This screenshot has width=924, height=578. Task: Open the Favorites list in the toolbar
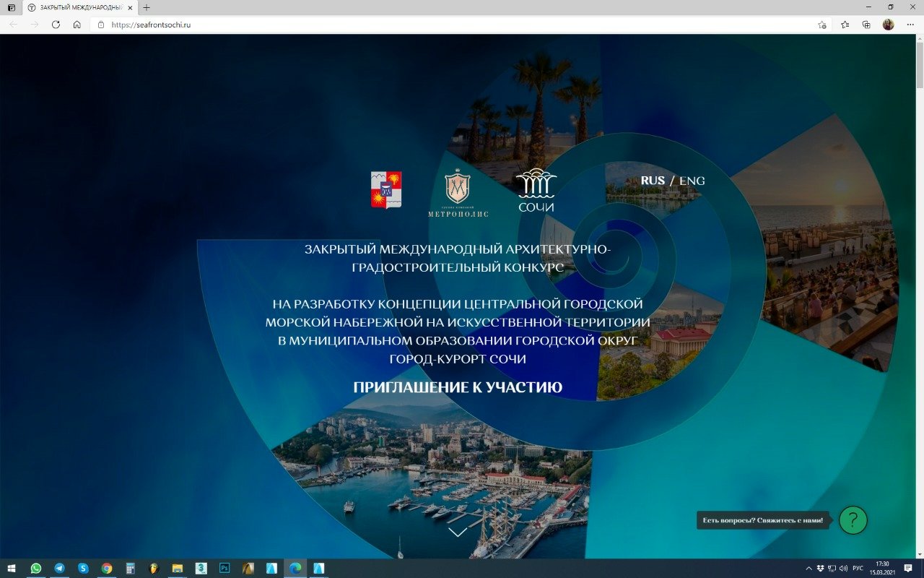pos(845,25)
